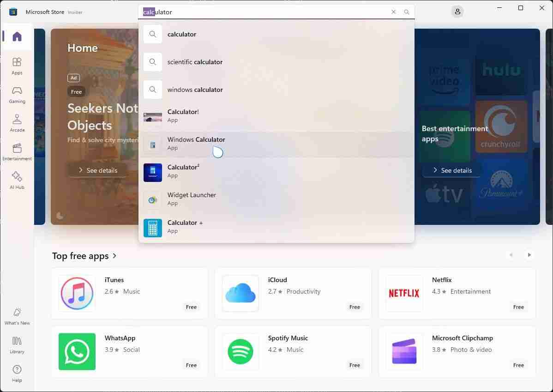Image resolution: width=553 pixels, height=392 pixels.
Task: See details for Seekers Not Objects
Action: click(x=97, y=170)
